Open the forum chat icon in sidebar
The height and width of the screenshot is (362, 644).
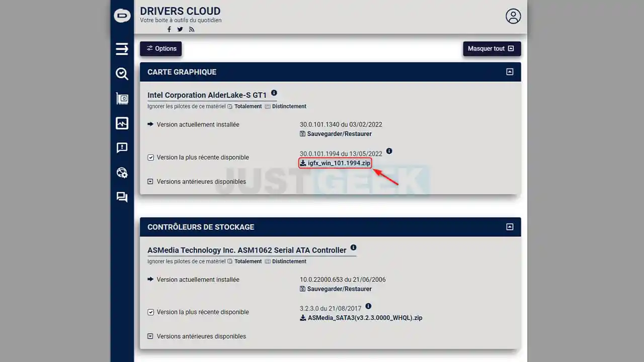point(122,197)
